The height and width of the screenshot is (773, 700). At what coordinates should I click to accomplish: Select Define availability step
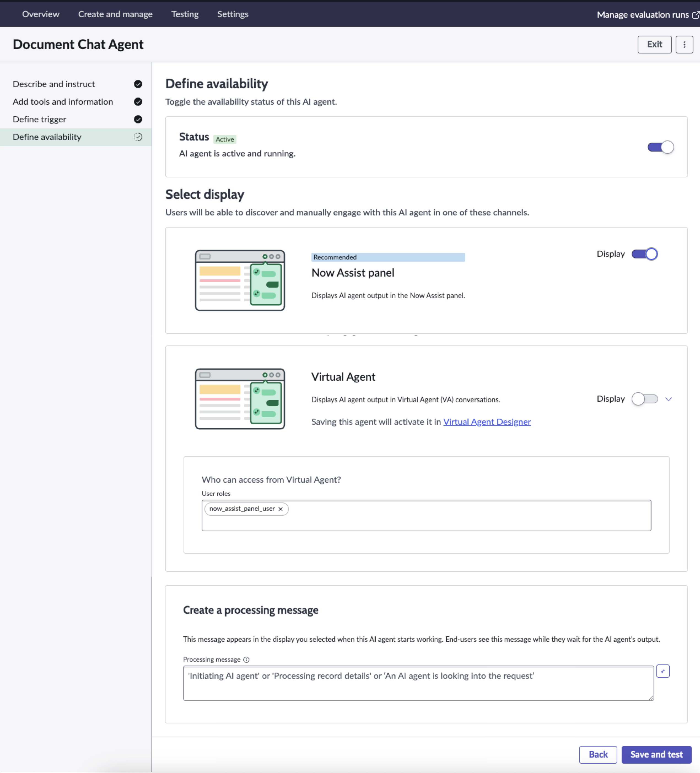[x=76, y=137]
